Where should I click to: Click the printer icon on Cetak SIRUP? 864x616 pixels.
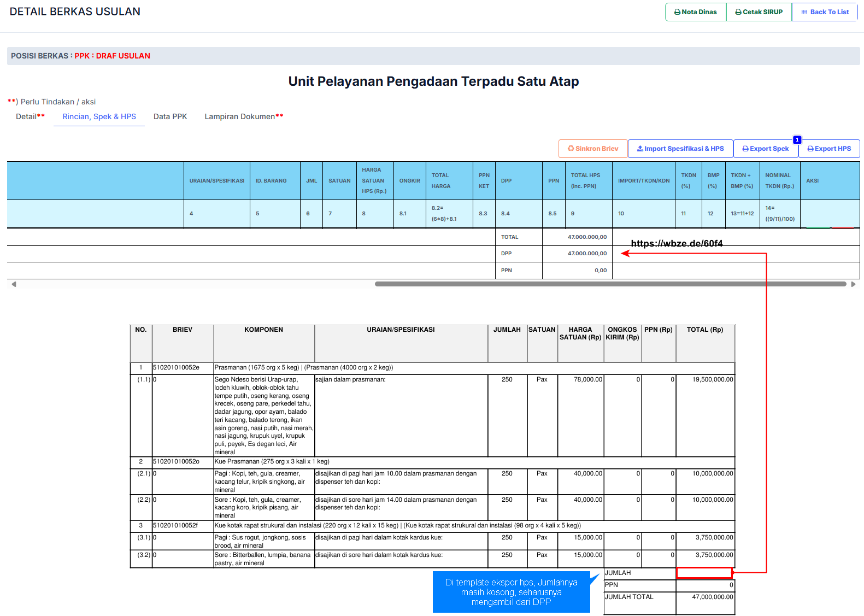click(738, 12)
